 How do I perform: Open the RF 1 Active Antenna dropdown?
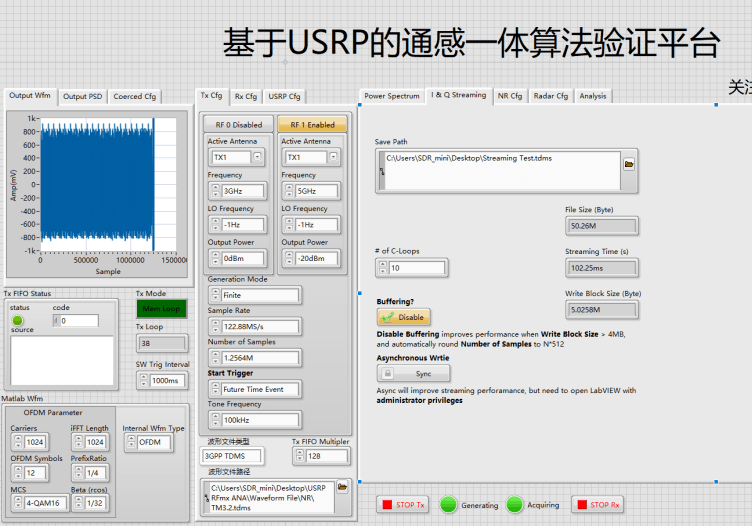point(330,158)
